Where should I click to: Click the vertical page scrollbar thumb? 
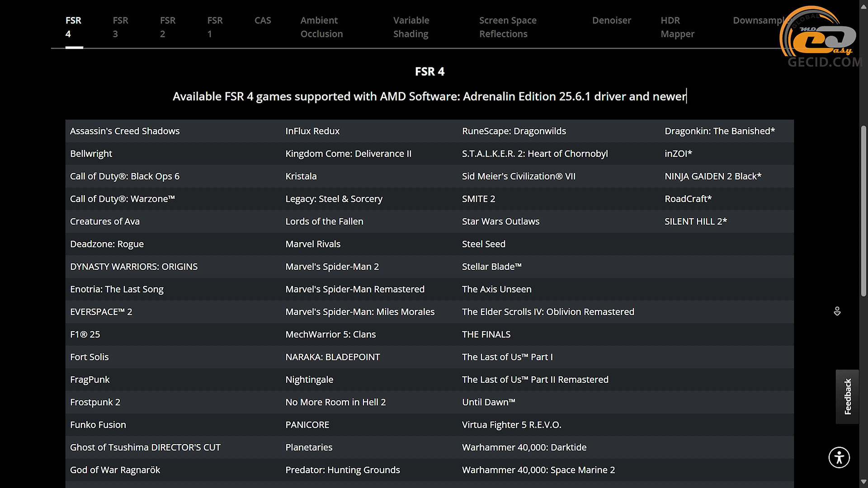pyautogui.click(x=863, y=211)
